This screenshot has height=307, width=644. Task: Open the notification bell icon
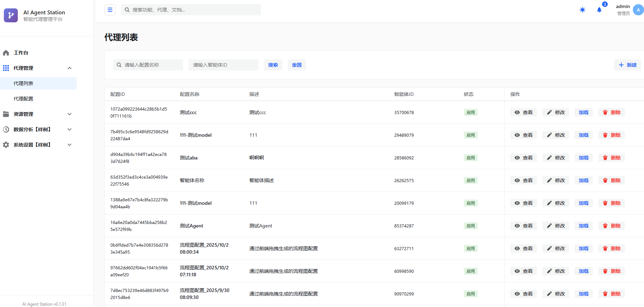click(x=599, y=10)
